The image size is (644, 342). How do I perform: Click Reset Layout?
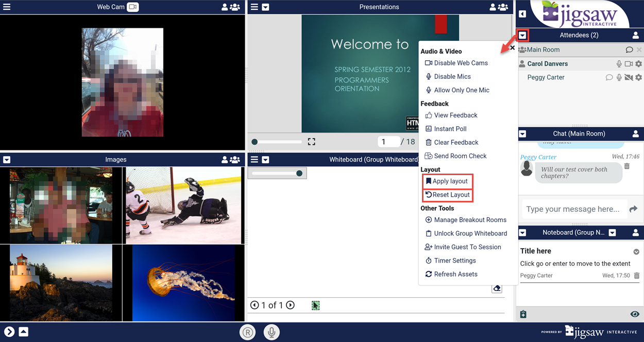tap(450, 195)
